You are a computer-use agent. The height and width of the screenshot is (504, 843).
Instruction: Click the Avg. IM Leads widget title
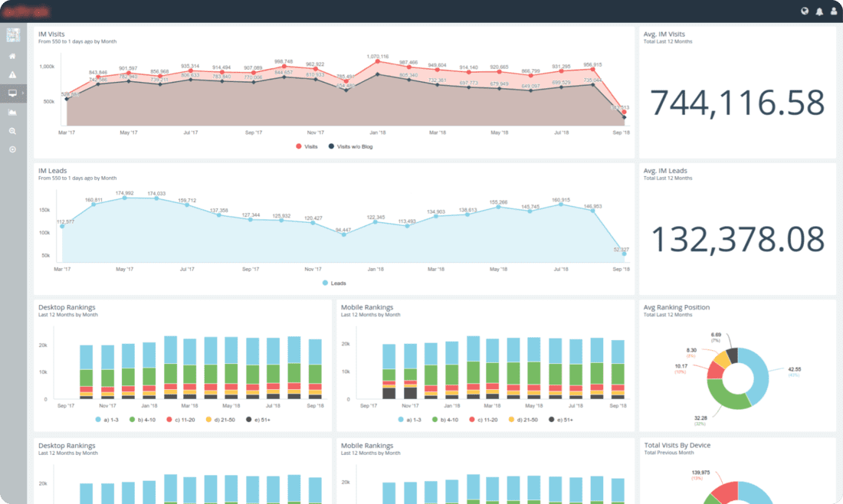coord(665,171)
